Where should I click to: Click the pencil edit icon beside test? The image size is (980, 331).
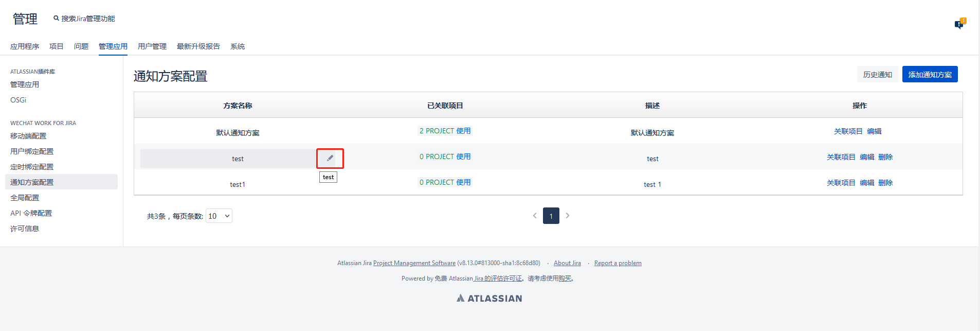(x=330, y=158)
